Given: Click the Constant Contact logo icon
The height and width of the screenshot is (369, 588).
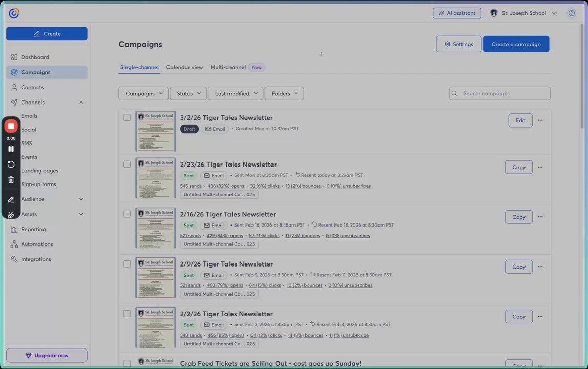Looking at the screenshot, I should coord(14,13).
